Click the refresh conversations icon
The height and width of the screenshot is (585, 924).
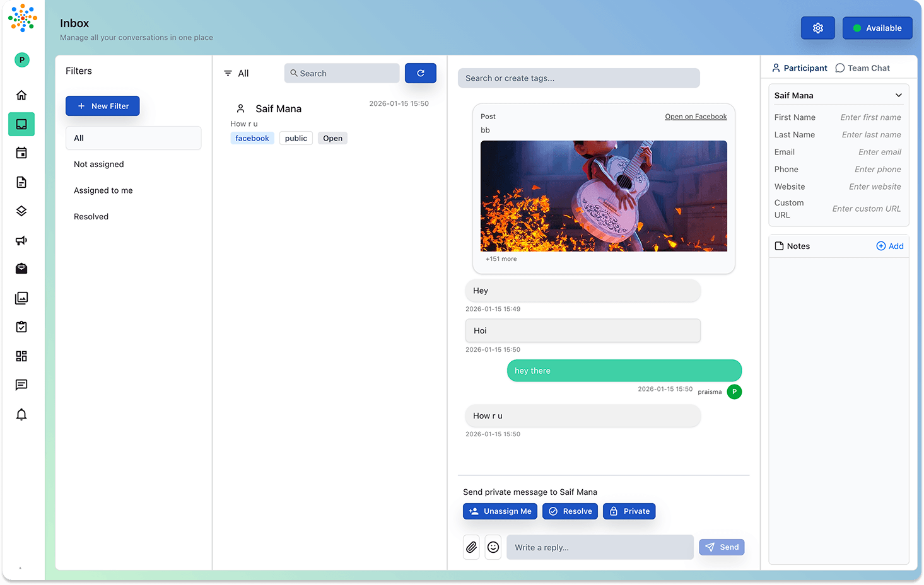(x=420, y=72)
